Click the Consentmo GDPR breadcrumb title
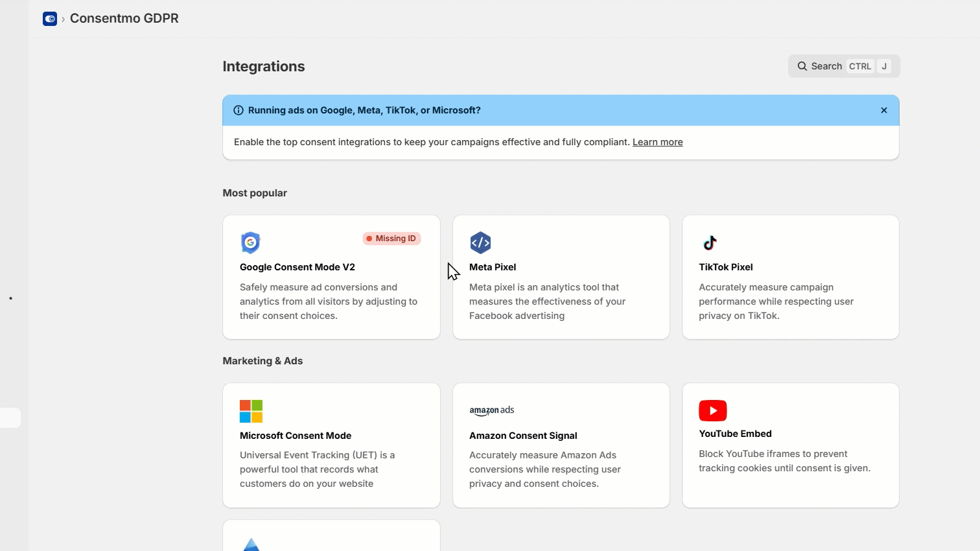The image size is (980, 551). [x=124, y=19]
